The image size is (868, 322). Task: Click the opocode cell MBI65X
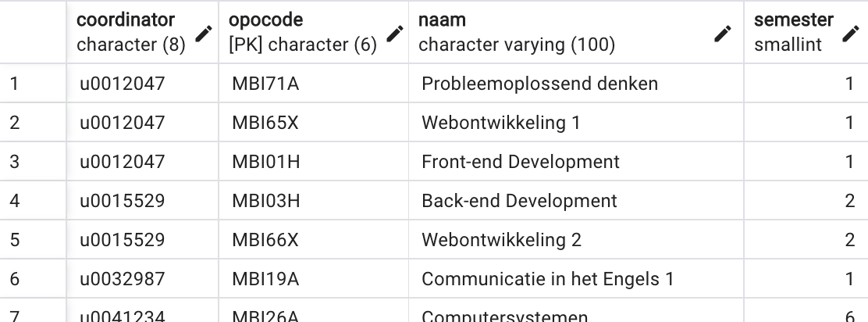[x=265, y=123]
